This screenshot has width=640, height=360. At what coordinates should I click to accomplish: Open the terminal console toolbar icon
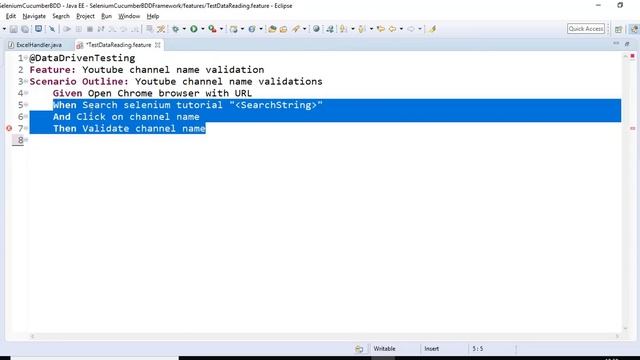[x=38, y=29]
